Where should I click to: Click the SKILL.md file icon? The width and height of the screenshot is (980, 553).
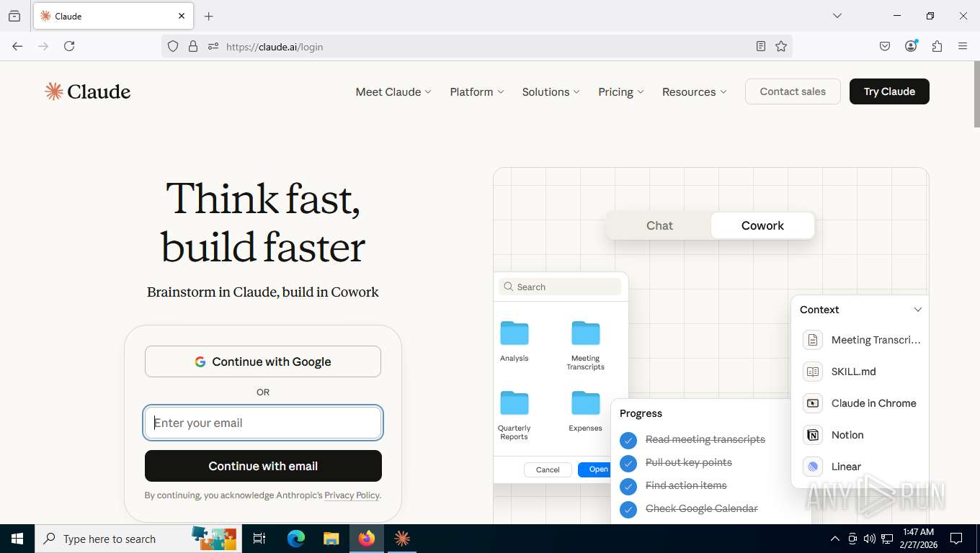(x=813, y=372)
